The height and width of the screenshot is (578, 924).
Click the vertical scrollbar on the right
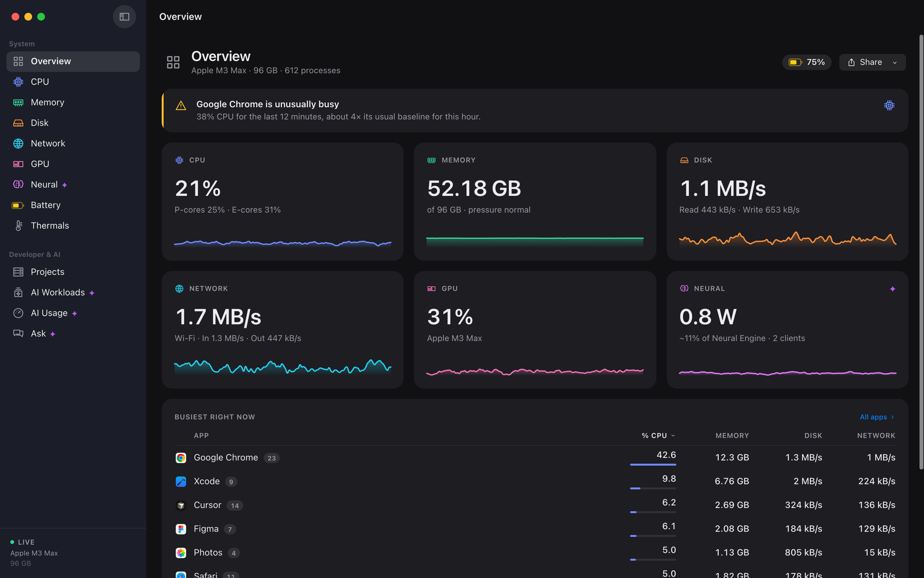pyautogui.click(x=921, y=252)
